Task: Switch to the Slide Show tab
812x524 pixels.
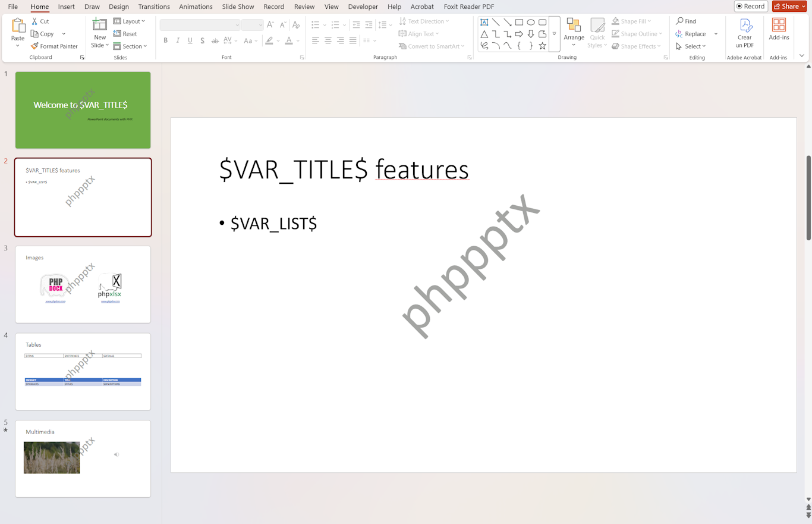Action: click(x=238, y=7)
